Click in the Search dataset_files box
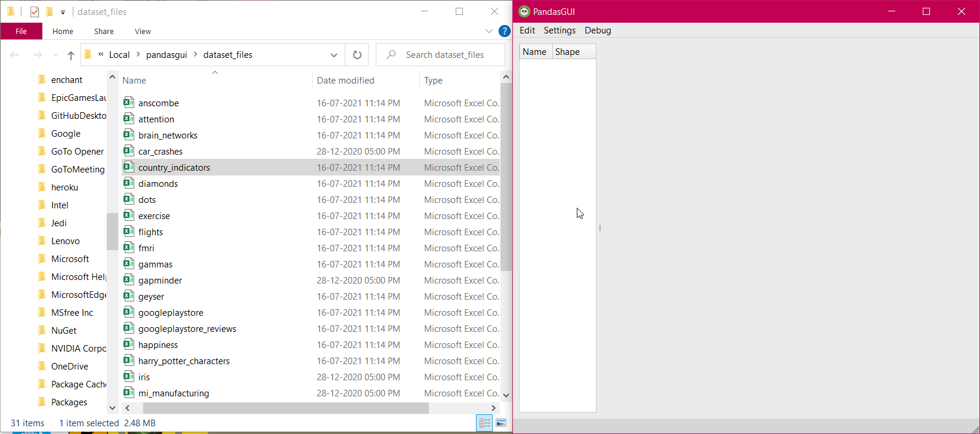 point(445,55)
